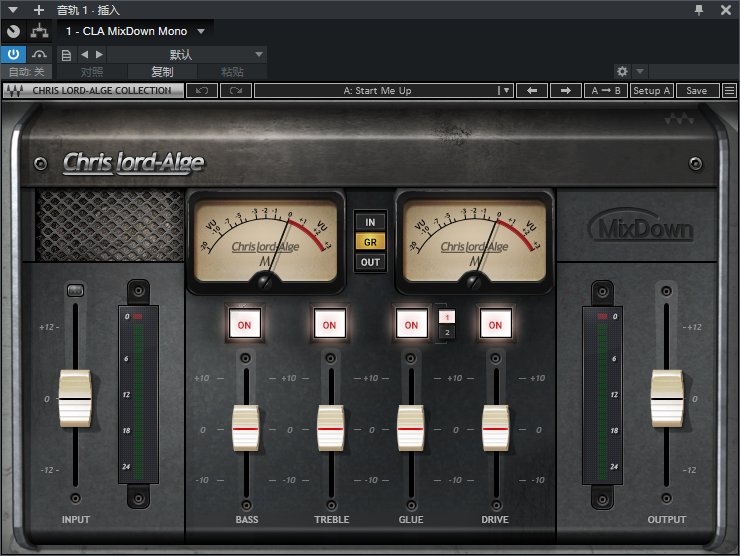Click the left VU meter
Image resolution: width=740 pixels, height=556 pixels.
(x=265, y=241)
